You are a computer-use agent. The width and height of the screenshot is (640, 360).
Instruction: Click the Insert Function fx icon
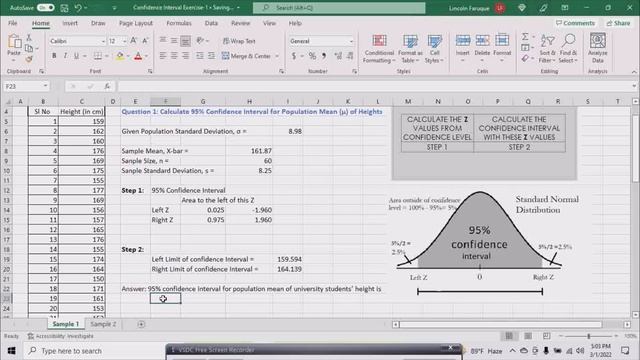[x=107, y=86]
